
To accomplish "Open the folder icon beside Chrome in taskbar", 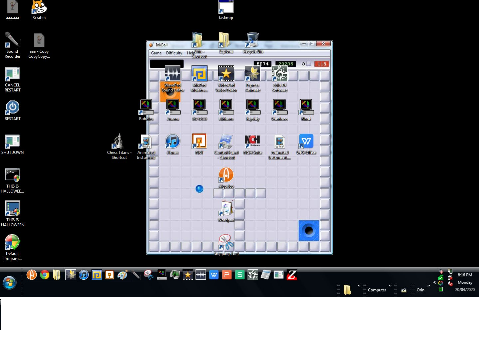I will tap(57, 275).
